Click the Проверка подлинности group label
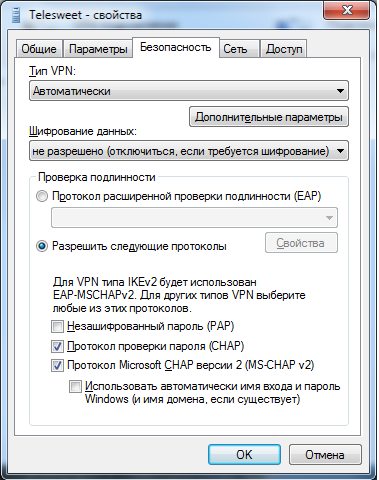379x480 pixels. click(97, 177)
